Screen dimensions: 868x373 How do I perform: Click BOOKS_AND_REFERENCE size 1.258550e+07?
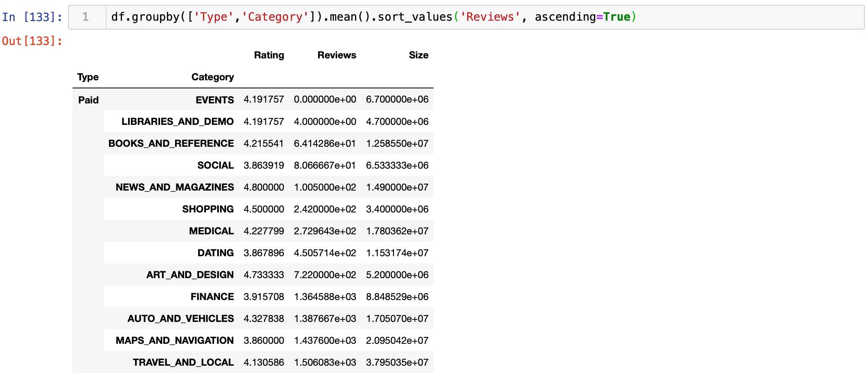pos(397,144)
